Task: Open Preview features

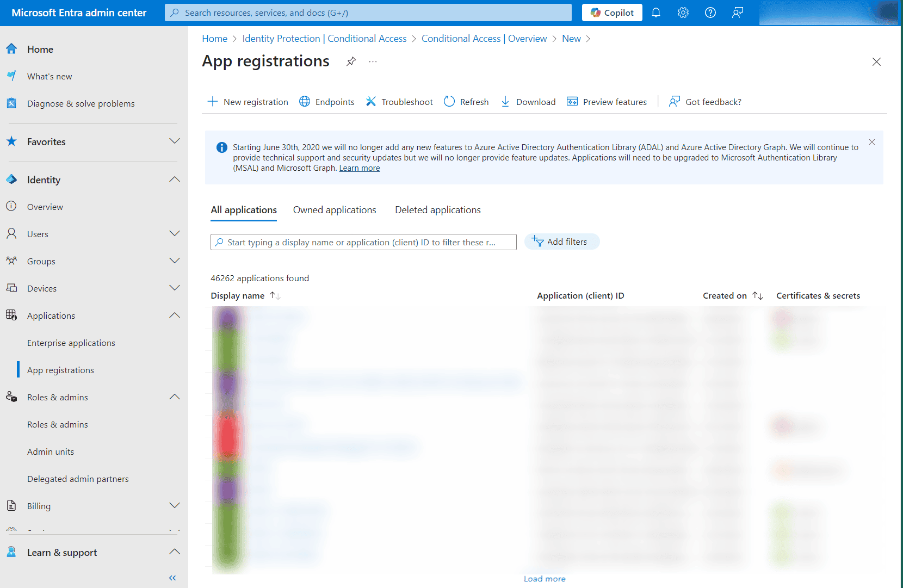Action: [607, 102]
